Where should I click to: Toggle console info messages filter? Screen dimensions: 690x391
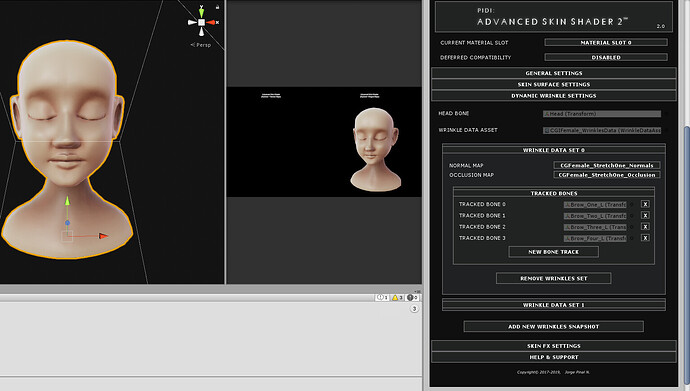pyautogui.click(x=382, y=298)
